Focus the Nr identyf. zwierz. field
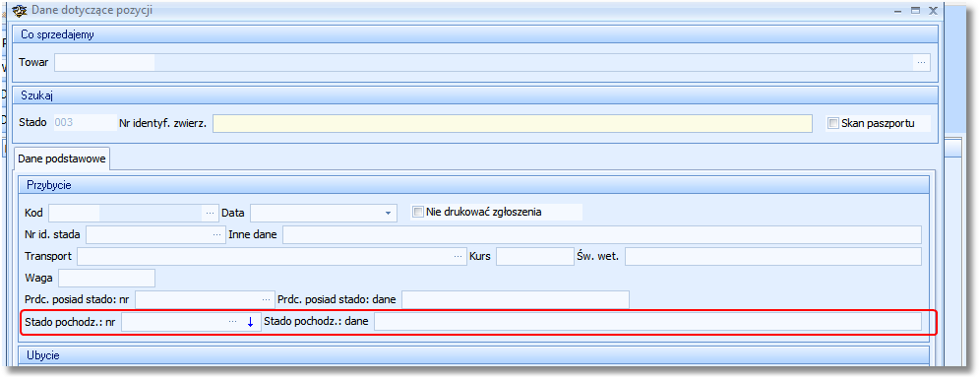The image size is (980, 380). click(x=513, y=124)
